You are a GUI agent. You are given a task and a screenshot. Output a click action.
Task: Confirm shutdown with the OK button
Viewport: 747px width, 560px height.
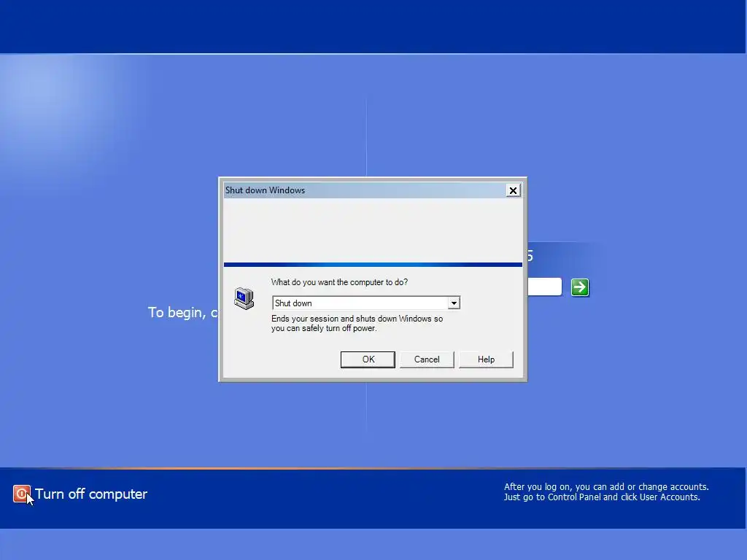tap(368, 359)
